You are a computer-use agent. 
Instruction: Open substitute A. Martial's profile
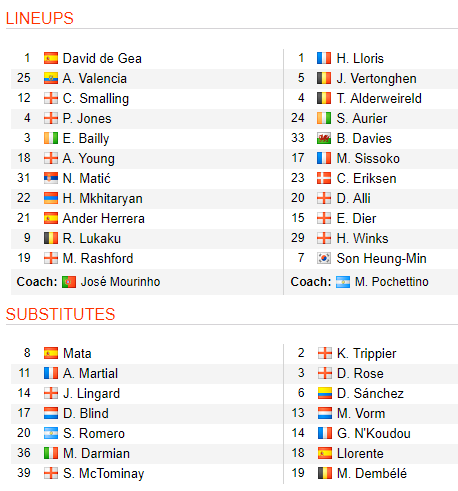coord(90,373)
